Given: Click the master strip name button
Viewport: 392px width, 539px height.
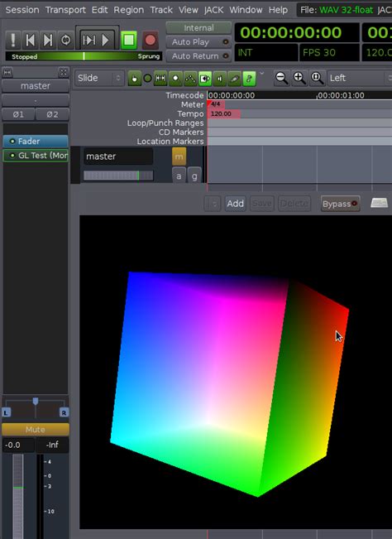Looking at the screenshot, I should (x=36, y=86).
